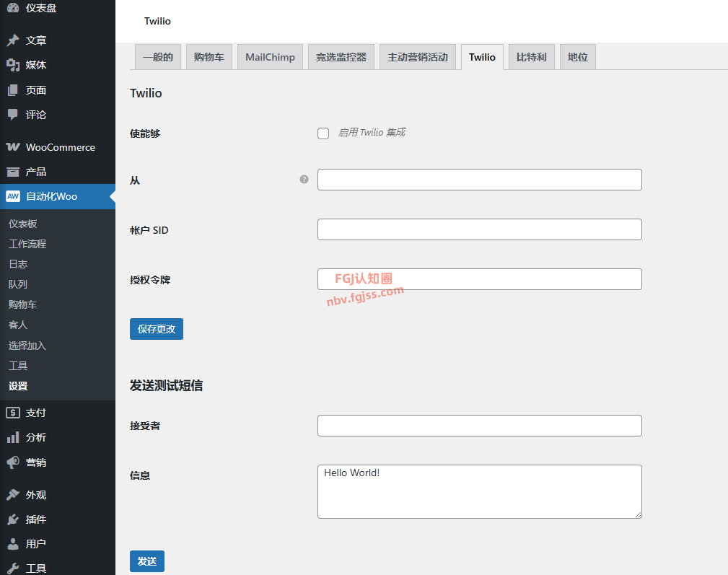728x575 pixels.
Task: Open the 仪表盘 menu label
Action: coord(41,8)
